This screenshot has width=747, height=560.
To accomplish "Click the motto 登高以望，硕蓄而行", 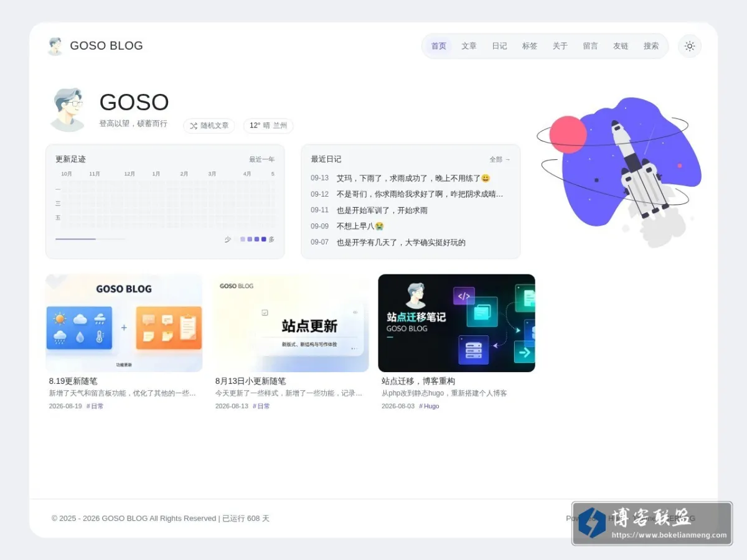I will (133, 124).
